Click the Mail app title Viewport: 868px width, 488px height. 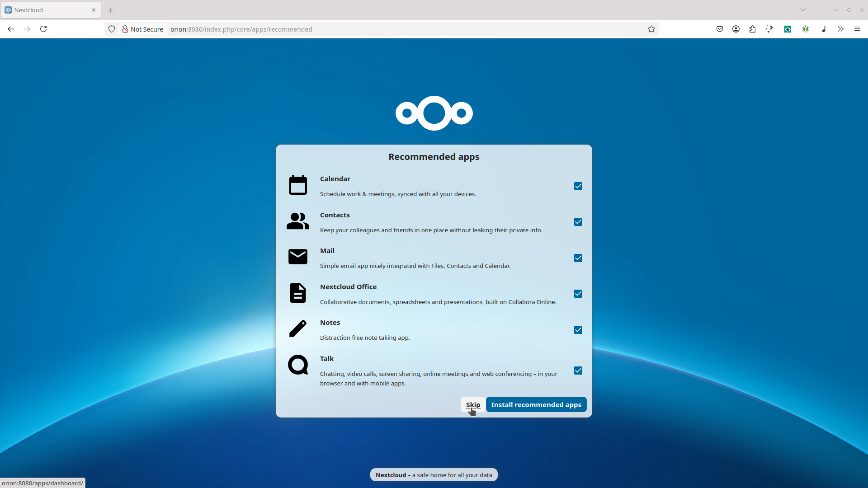tap(327, 251)
